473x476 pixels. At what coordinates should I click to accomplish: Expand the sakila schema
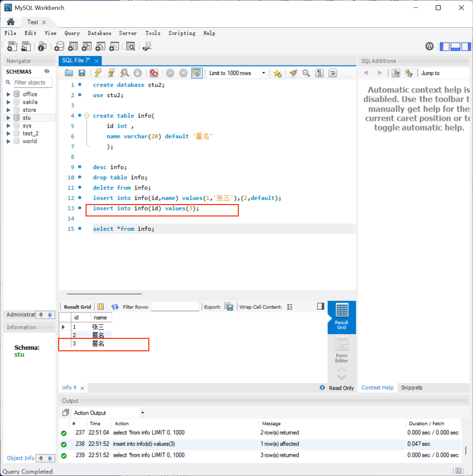coord(8,102)
